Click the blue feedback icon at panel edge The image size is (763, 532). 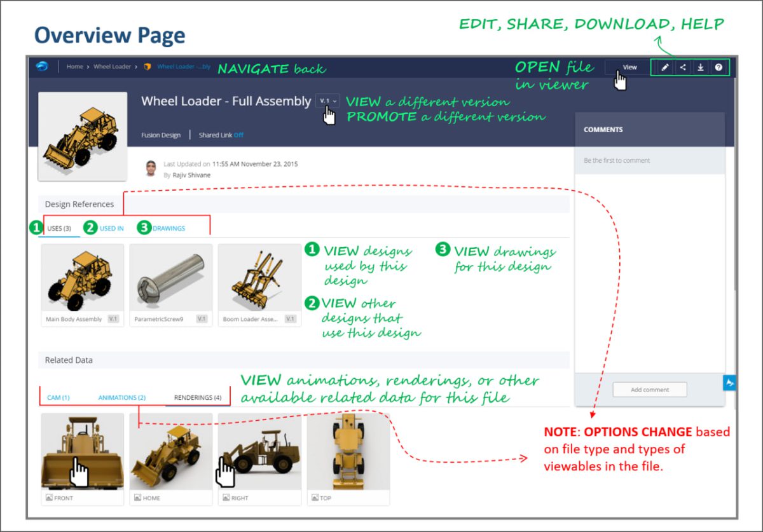click(729, 383)
